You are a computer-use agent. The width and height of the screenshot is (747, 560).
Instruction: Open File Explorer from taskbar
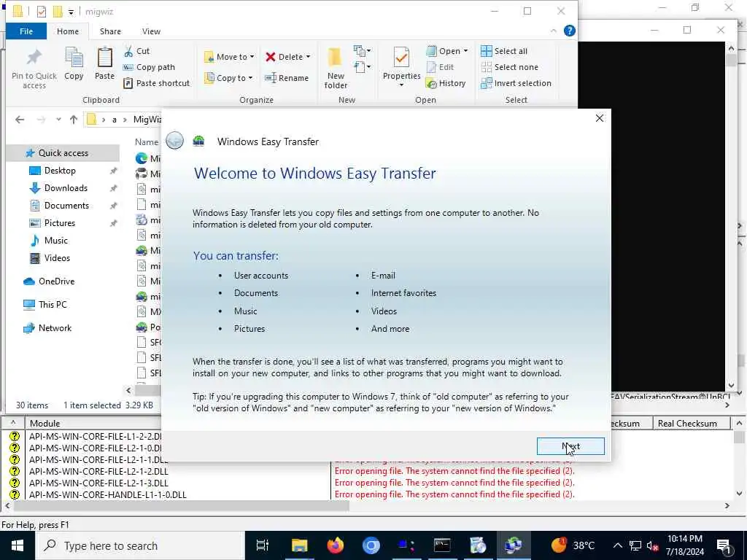click(x=299, y=545)
